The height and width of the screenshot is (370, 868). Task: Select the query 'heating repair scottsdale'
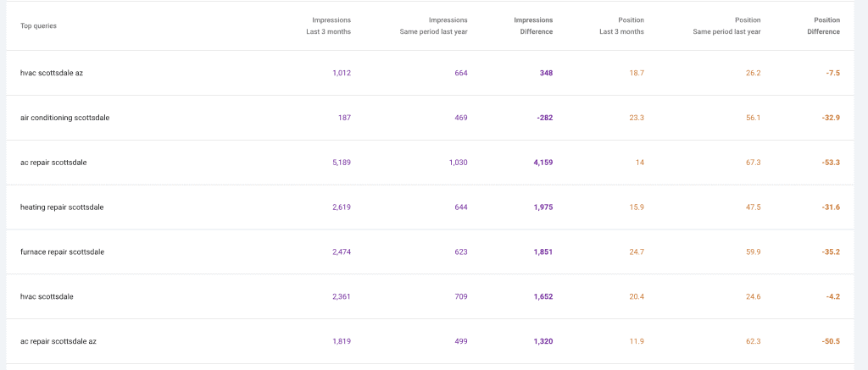tap(62, 207)
